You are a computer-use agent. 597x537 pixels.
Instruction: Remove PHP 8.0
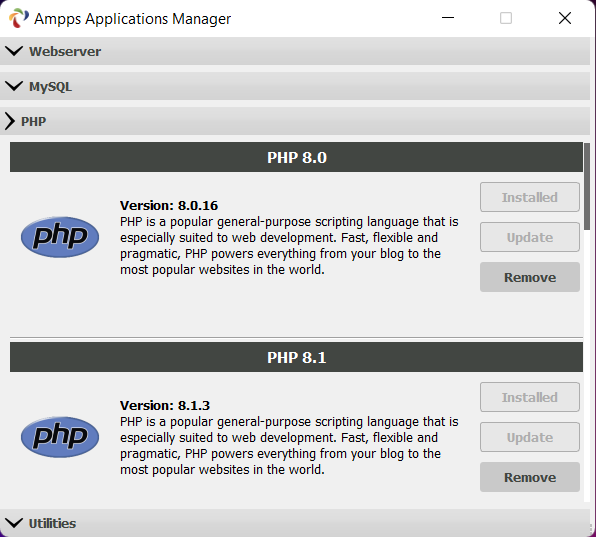tap(530, 277)
